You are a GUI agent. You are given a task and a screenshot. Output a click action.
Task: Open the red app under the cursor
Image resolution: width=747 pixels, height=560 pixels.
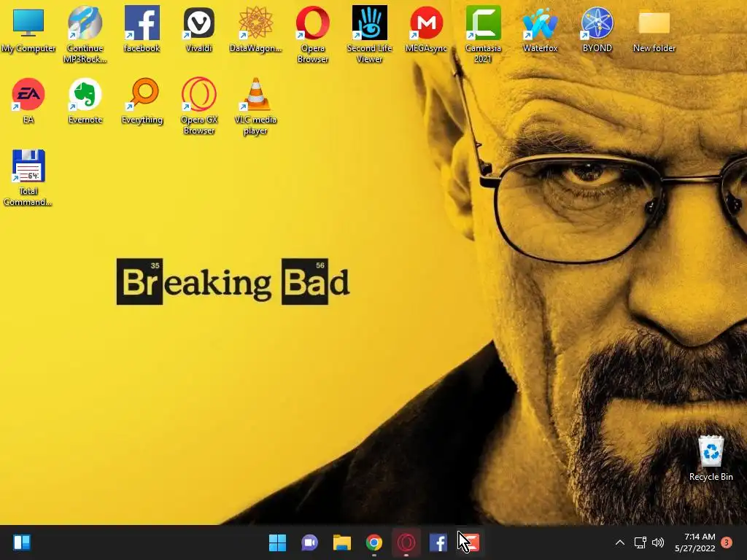click(x=471, y=542)
